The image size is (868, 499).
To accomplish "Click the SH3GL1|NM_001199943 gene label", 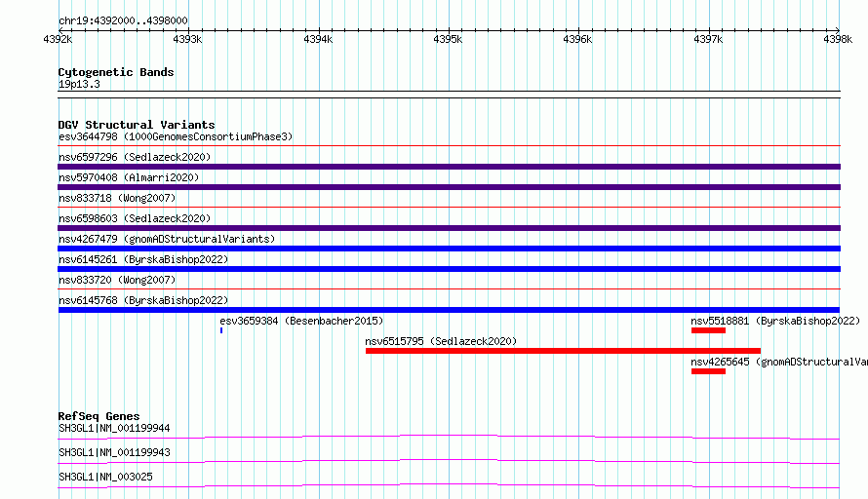I will coord(114,452).
